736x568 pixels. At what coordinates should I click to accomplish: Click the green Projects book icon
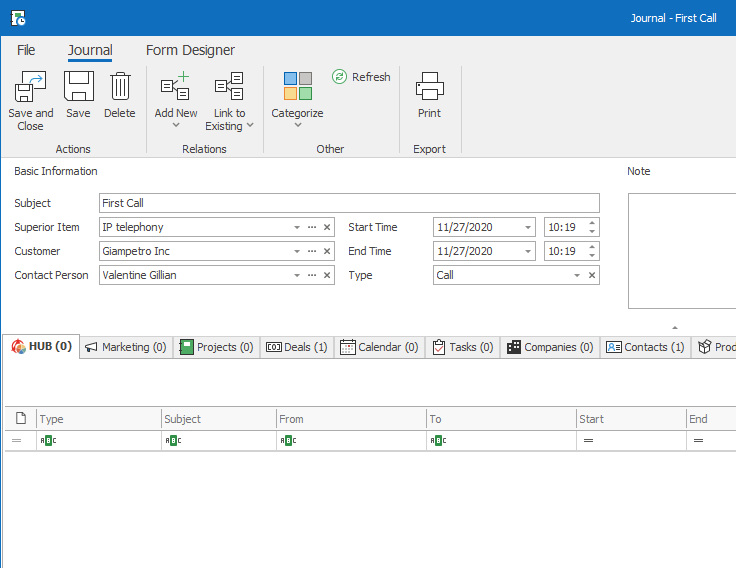(186, 347)
